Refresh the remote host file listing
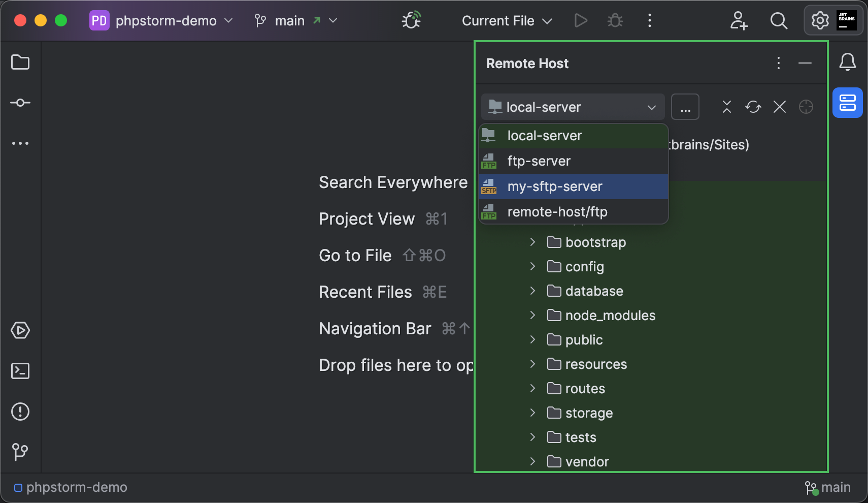The height and width of the screenshot is (503, 868). (x=753, y=107)
